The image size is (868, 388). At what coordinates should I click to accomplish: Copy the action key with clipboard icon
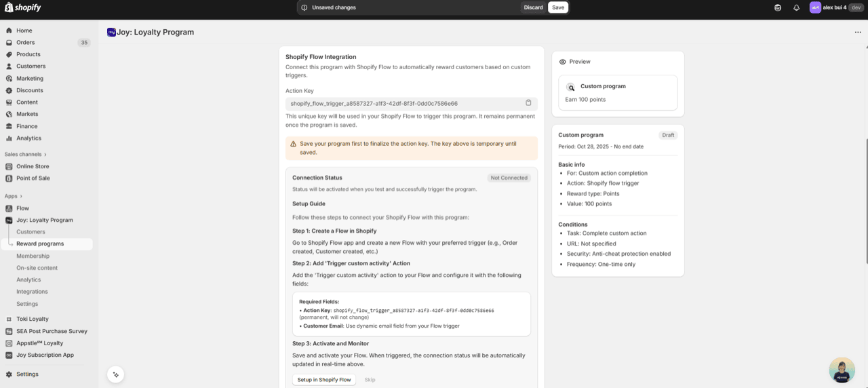528,103
